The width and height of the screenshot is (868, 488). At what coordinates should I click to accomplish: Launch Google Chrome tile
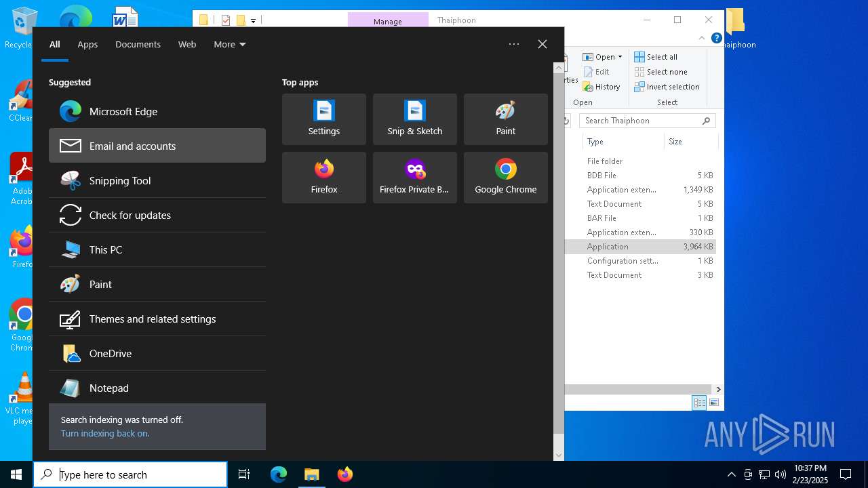pyautogui.click(x=506, y=178)
